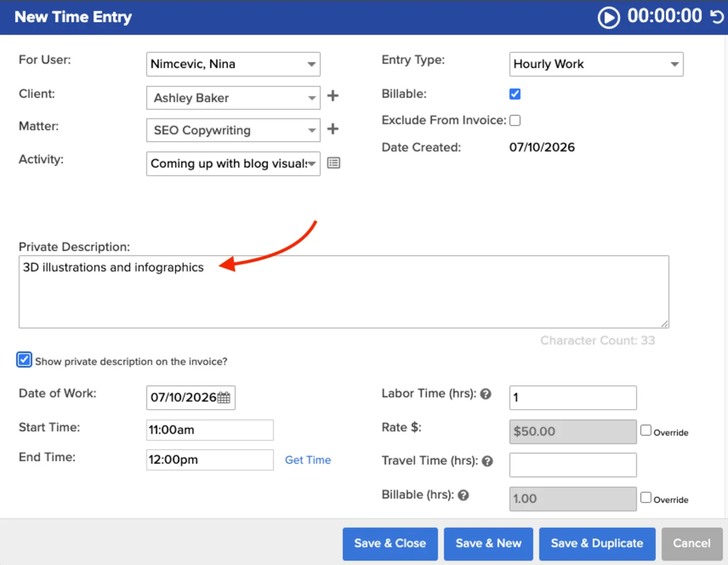Image resolution: width=728 pixels, height=565 pixels.
Task: Show help for Labor Time (hrs)
Action: (485, 394)
